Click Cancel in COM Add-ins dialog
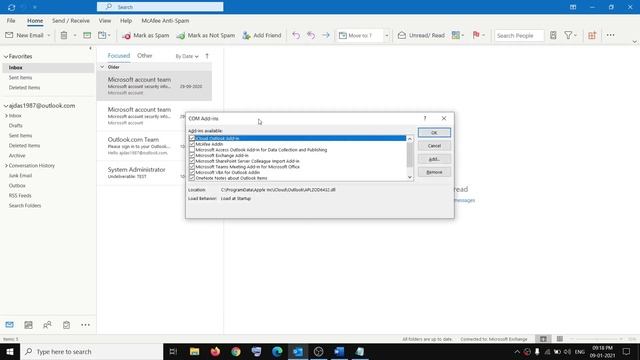The height and width of the screenshot is (360, 640). [434, 146]
